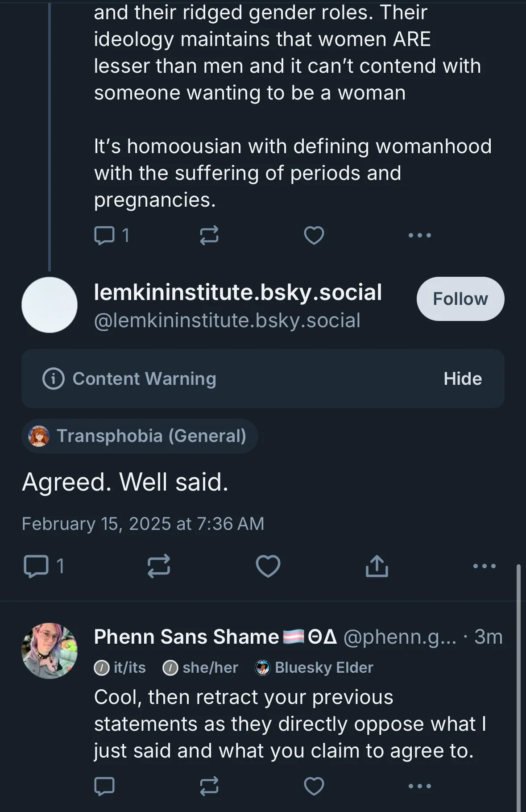Repost the post about periods and pregnancies
Screen dimensions: 526x812
point(209,235)
